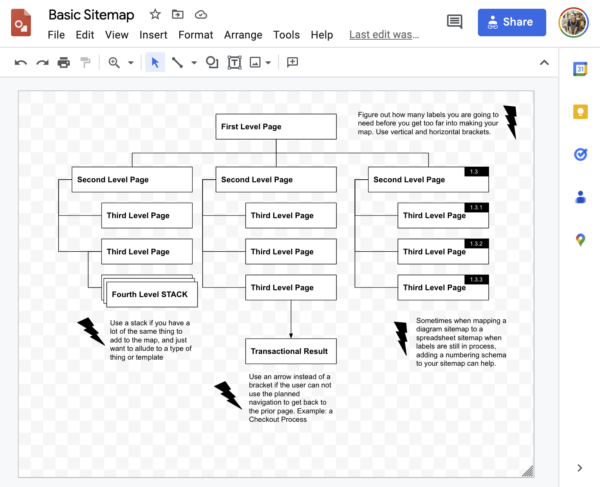The image size is (600, 487).
Task: Select the lightning bolt beside the labels note
Action: pyautogui.click(x=510, y=122)
